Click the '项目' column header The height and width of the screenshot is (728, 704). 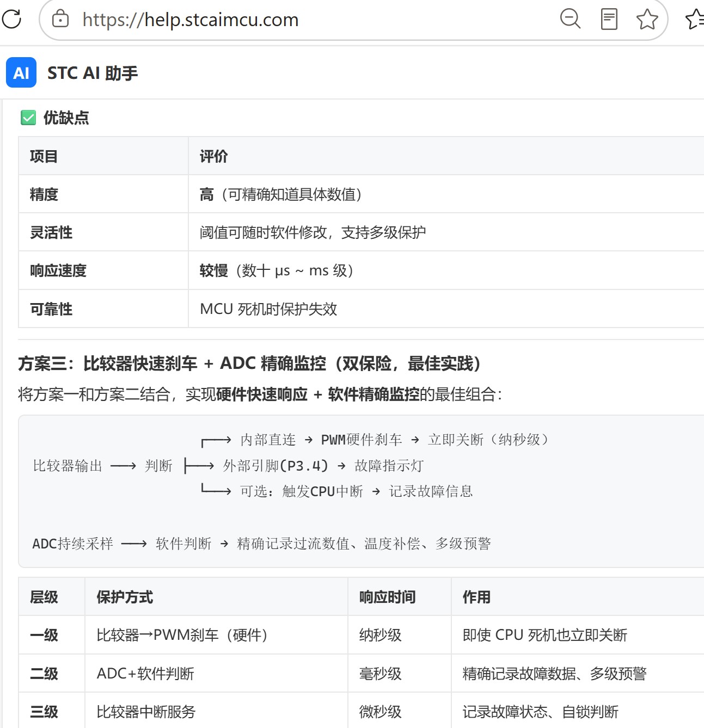[44, 156]
